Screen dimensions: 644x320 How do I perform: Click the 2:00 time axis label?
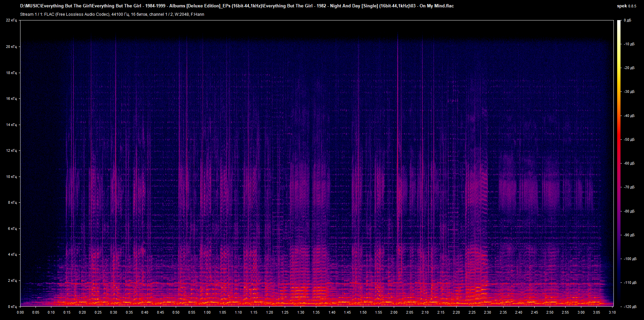(394, 312)
